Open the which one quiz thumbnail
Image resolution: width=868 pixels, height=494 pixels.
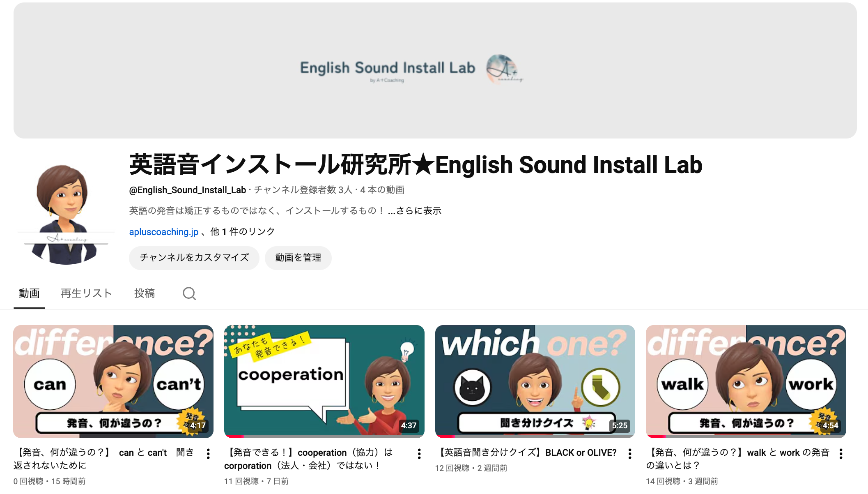click(x=535, y=381)
